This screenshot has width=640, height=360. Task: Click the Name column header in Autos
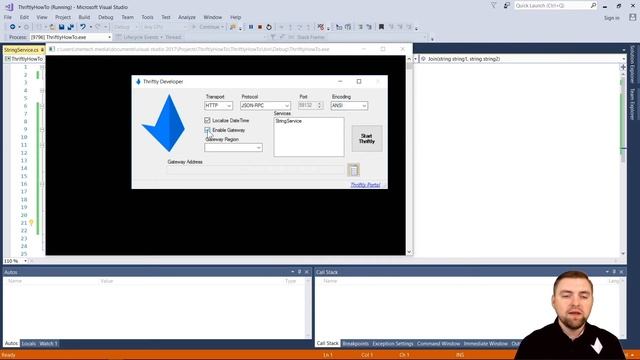(x=15, y=281)
